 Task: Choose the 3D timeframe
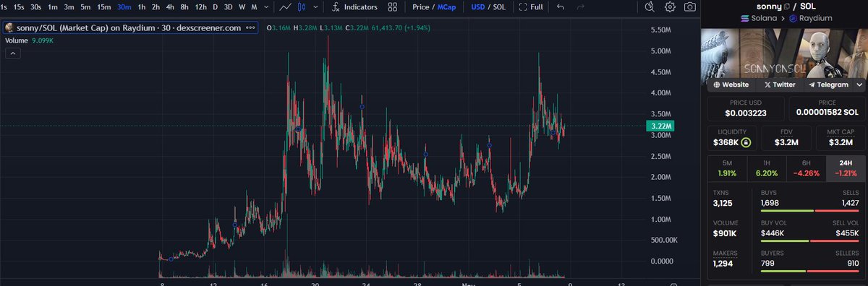pos(229,6)
